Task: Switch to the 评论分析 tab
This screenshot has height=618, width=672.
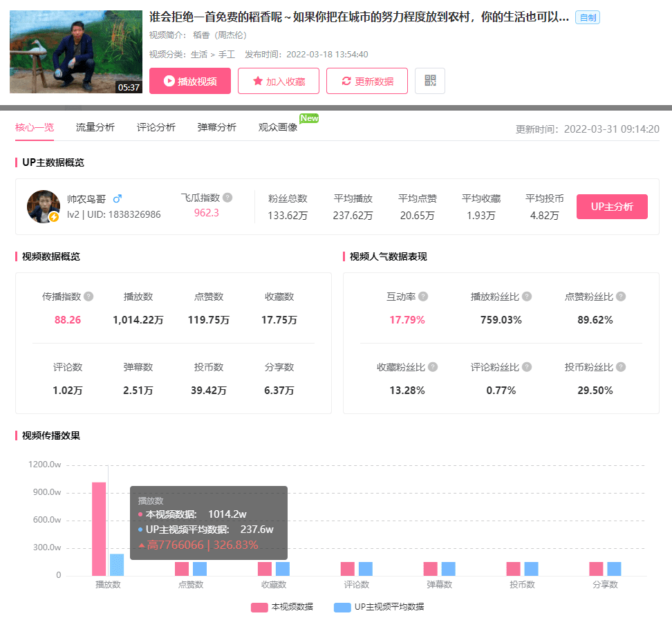Action: click(x=156, y=127)
